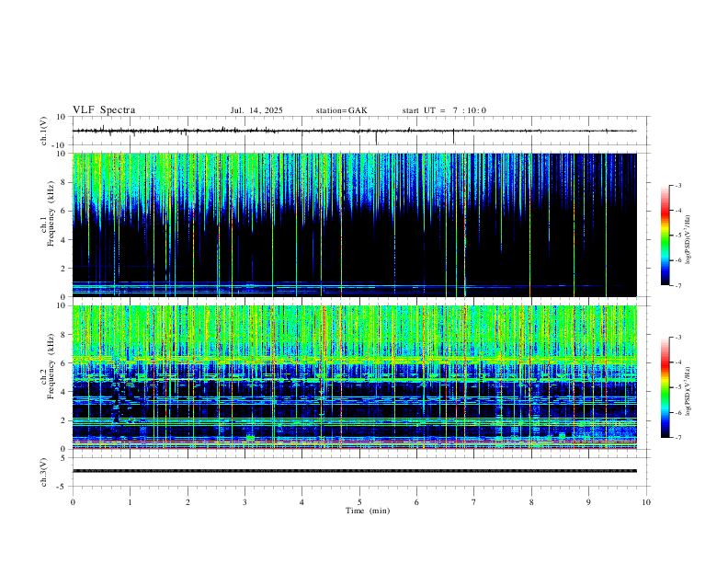Click the '-3' label on ch.1 colorbar

click(x=677, y=186)
